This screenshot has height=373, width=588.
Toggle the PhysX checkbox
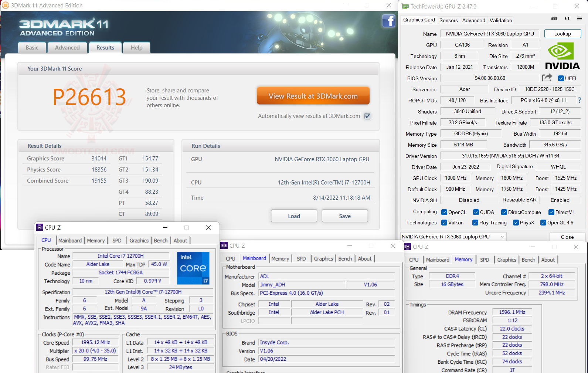coord(516,223)
